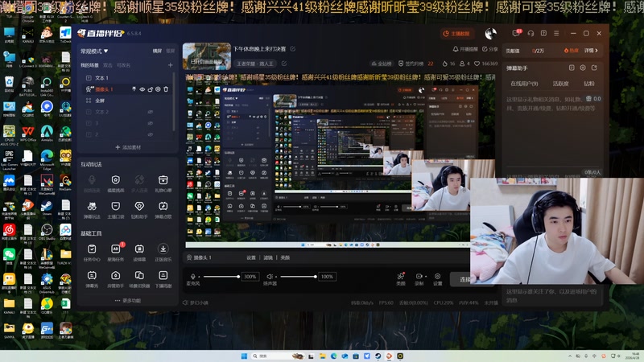Open the help question-mark icon
The image size is (644, 362).
click(543, 33)
